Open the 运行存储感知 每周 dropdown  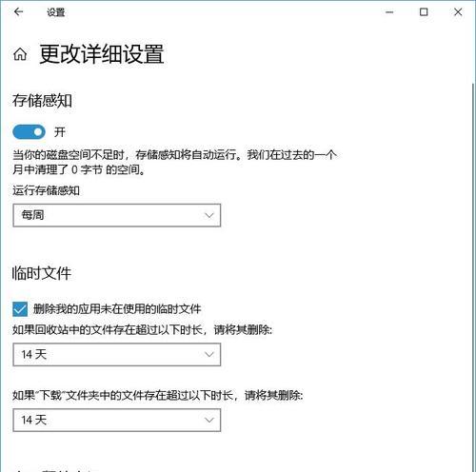click(x=117, y=215)
